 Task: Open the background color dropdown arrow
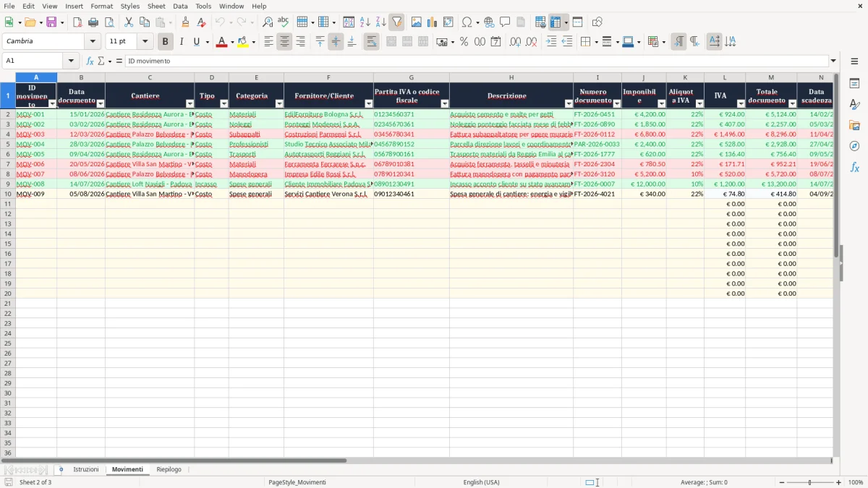[x=253, y=42]
